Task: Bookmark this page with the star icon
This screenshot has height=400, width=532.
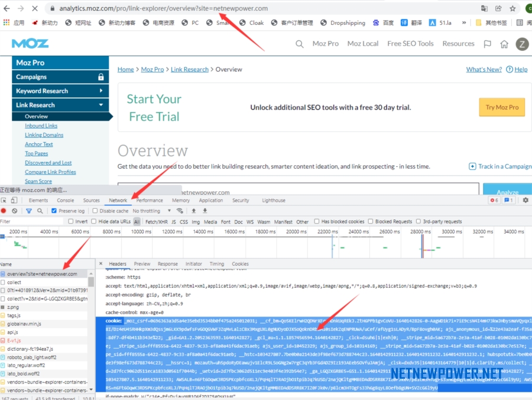Action: 512,8
